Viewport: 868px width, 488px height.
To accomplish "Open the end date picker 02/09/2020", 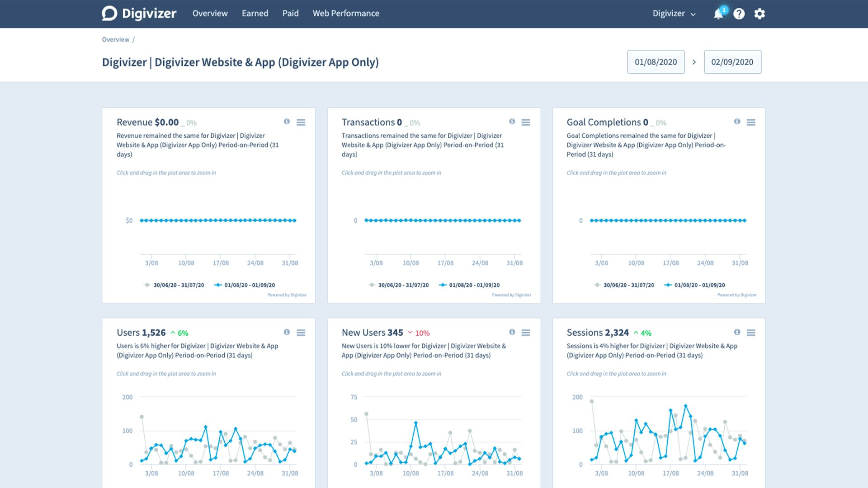I will tap(732, 62).
